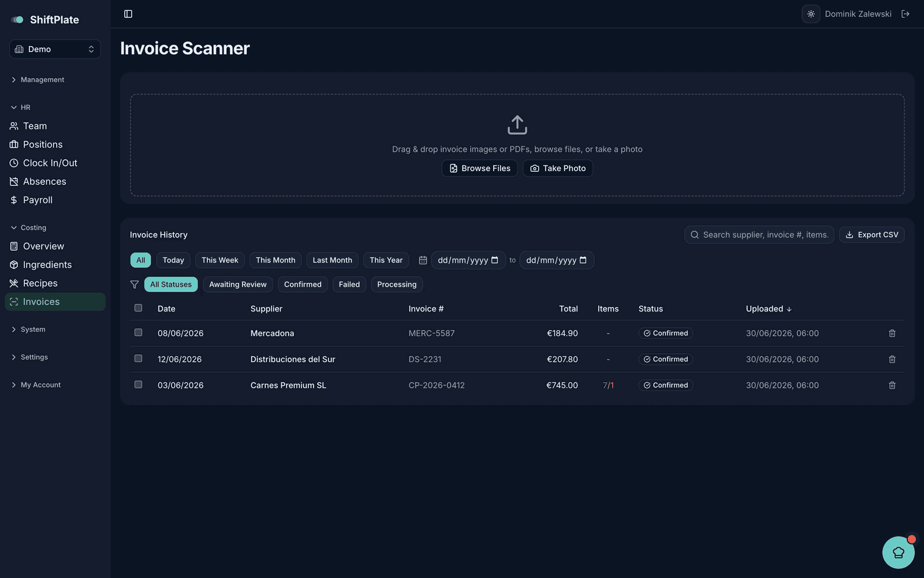This screenshot has width=924, height=578.
Task: Export invoice history as CSV
Action: [x=872, y=235]
